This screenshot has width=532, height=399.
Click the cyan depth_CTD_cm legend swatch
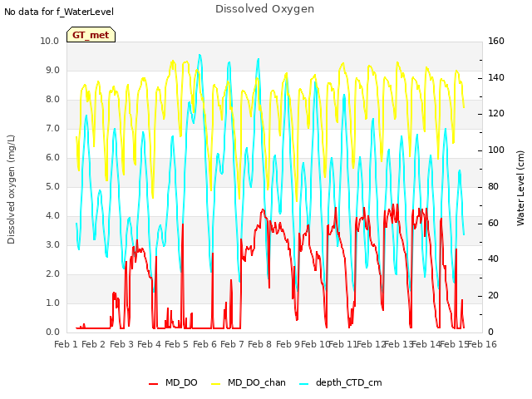tap(304, 384)
